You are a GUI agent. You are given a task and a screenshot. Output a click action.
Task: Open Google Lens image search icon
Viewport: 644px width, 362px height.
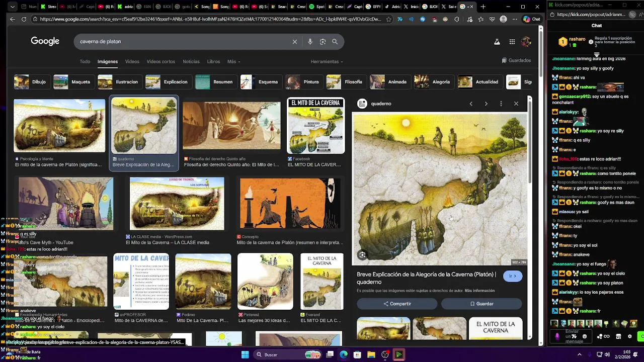click(x=323, y=42)
